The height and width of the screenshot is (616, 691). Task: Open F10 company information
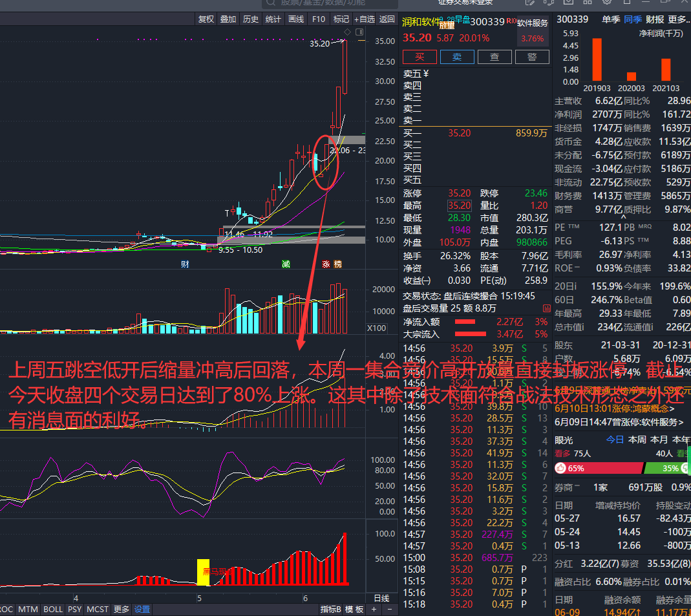tap(319, 19)
